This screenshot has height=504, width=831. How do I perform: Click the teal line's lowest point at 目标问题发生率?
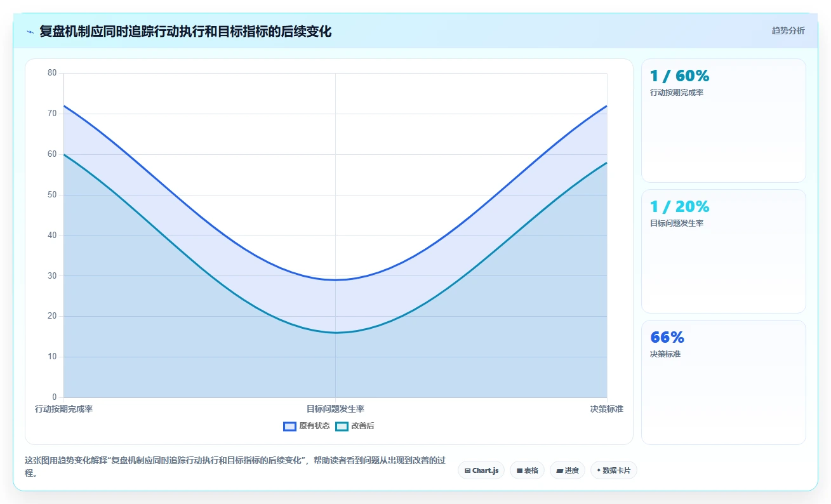(335, 333)
